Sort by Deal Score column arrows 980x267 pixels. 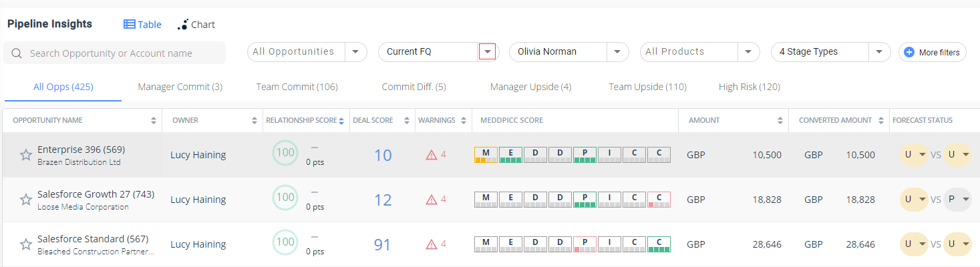407,121
